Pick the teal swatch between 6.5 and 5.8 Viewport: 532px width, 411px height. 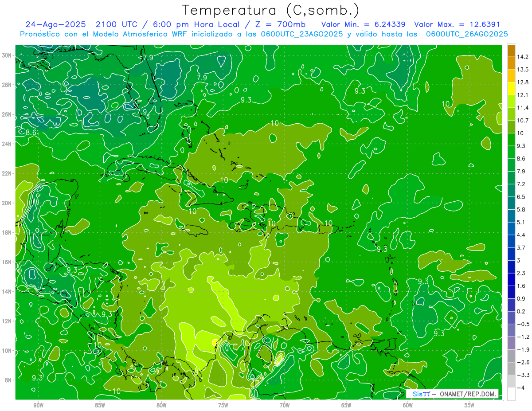511,203
